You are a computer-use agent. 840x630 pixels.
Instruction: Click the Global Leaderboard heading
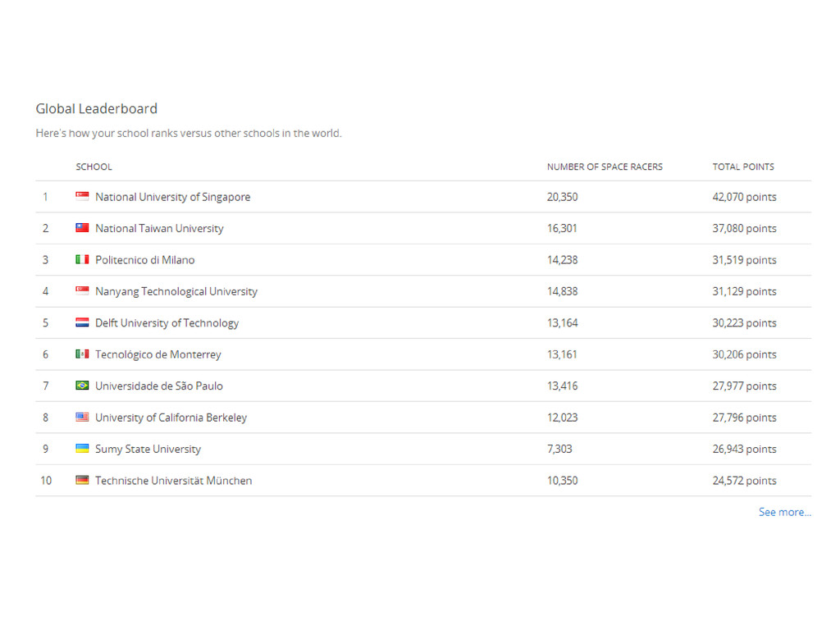pos(97,109)
